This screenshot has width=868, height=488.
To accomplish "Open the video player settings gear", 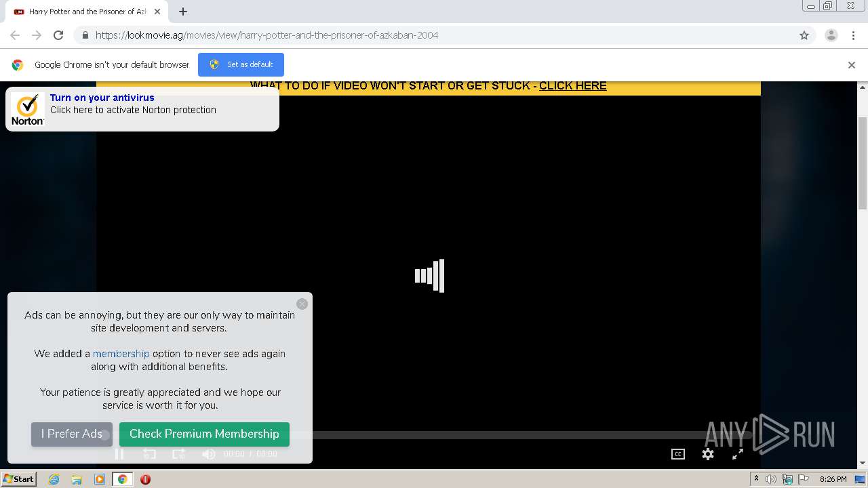I will coord(708,454).
